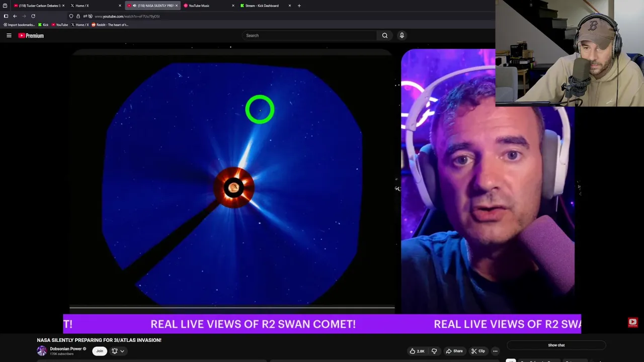Mute audio on the NASA tab speaker icon

point(134,6)
